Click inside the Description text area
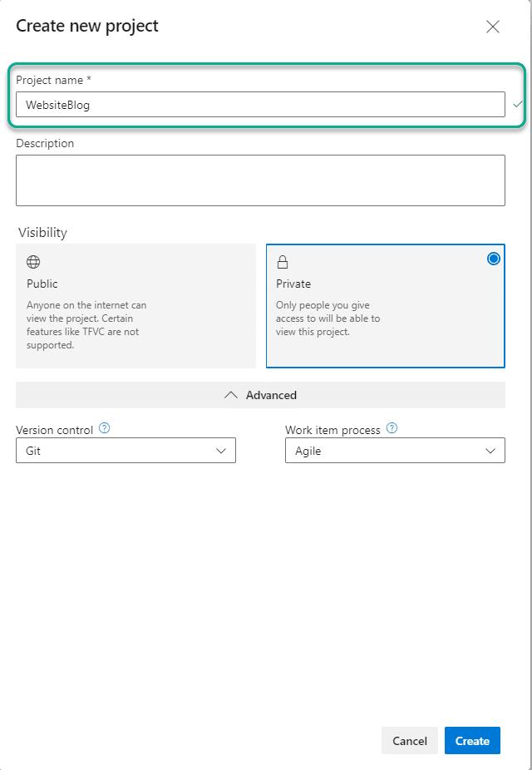Image resolution: width=532 pixels, height=770 pixels. click(x=260, y=180)
